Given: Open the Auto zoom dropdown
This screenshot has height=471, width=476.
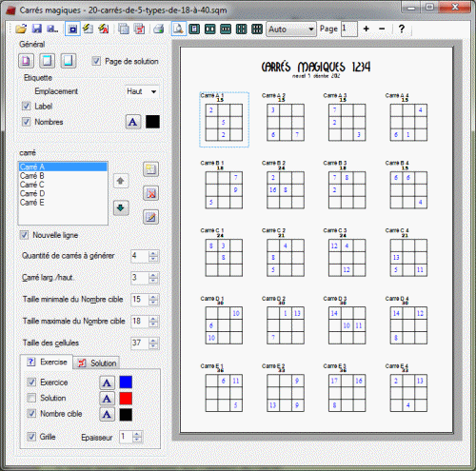Looking at the screenshot, I should point(291,29).
